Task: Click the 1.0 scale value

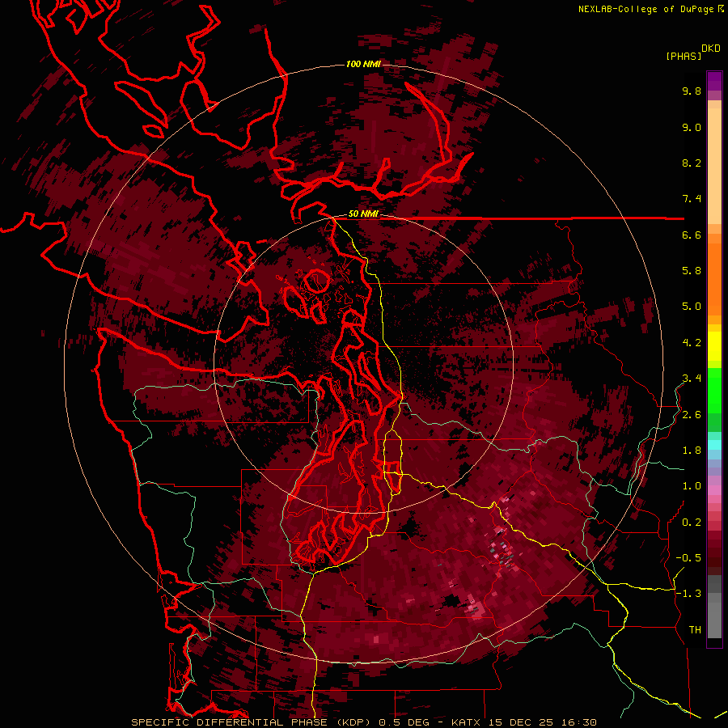Action: coord(692,486)
